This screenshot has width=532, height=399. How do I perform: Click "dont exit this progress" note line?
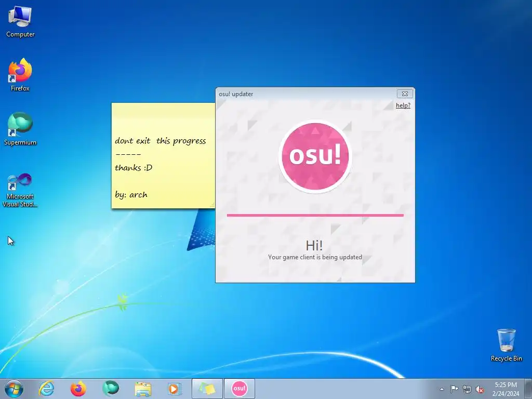pyautogui.click(x=160, y=141)
